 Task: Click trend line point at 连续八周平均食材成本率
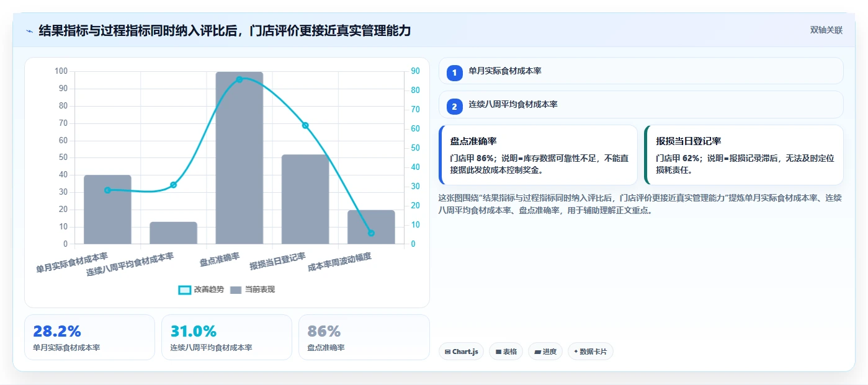click(x=174, y=185)
